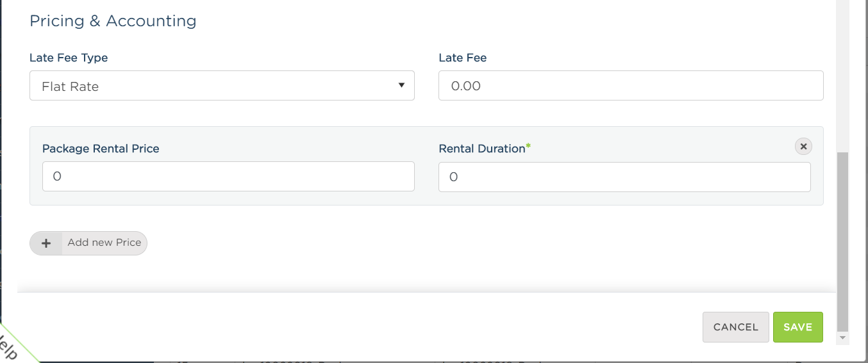Click the Add new Price label text
868x363 pixels.
(104, 243)
